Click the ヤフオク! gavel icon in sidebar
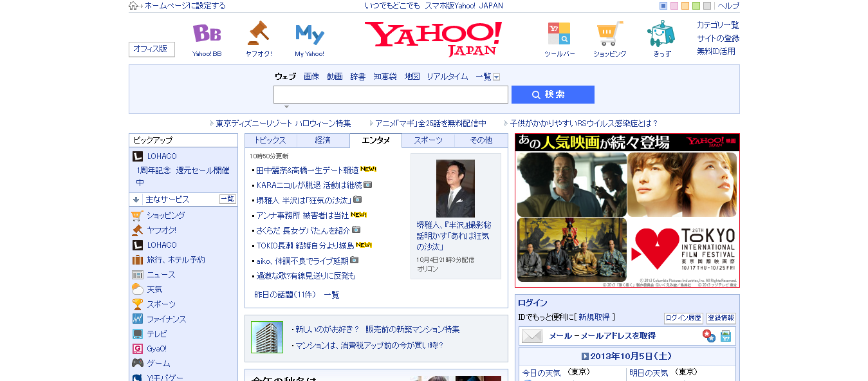Screen dimensions: 868x381 point(137,230)
